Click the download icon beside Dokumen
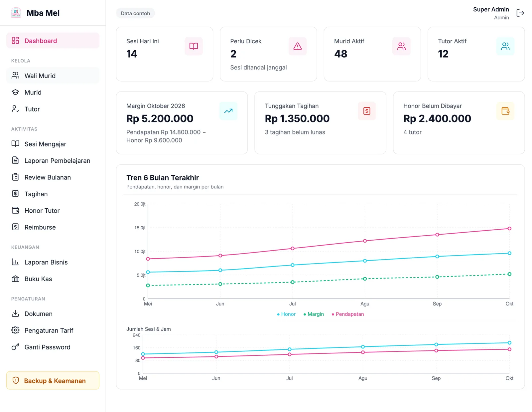This screenshot has height=412, width=532. click(x=15, y=313)
